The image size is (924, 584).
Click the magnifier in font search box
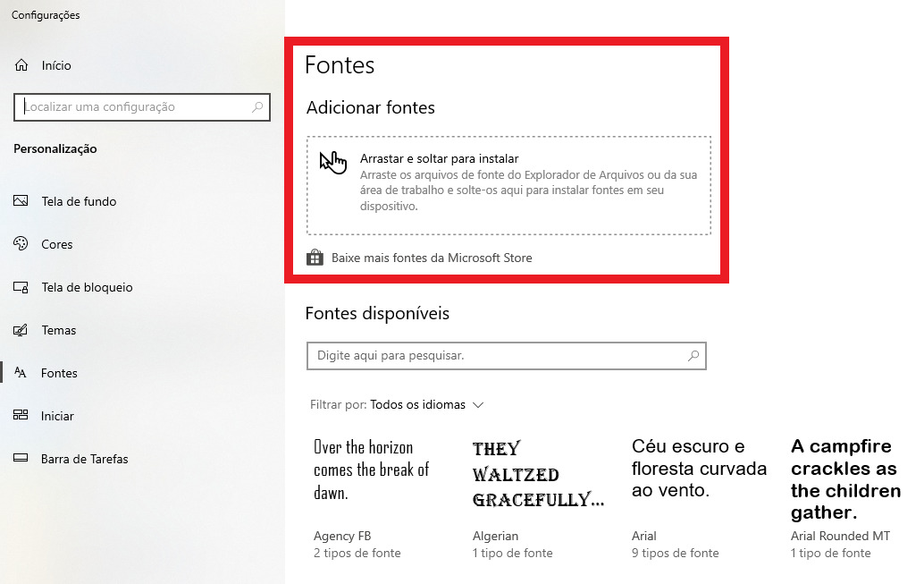pyautogui.click(x=693, y=355)
